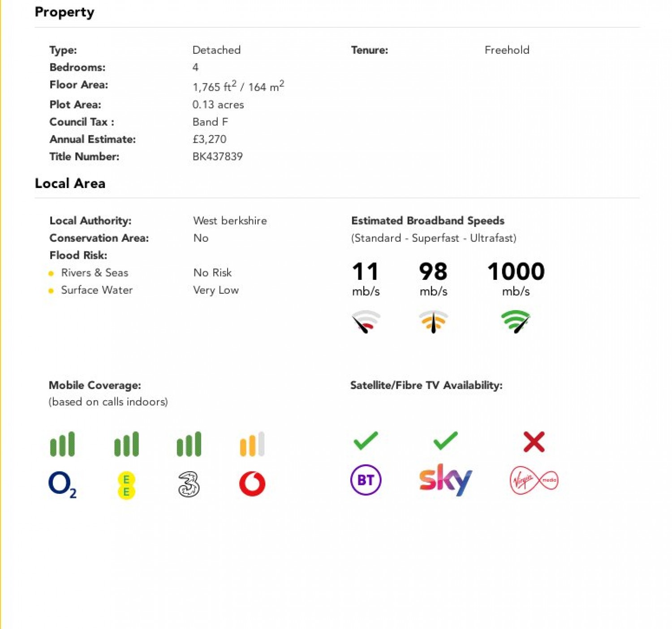This screenshot has height=629, width=672.
Task: Click the Sky logo
Action: pos(445,479)
